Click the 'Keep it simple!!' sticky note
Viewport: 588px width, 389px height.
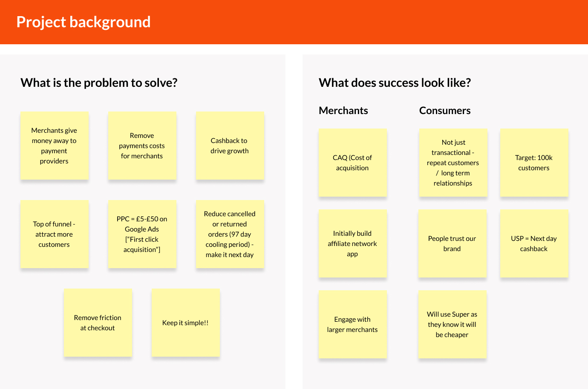[185, 323]
